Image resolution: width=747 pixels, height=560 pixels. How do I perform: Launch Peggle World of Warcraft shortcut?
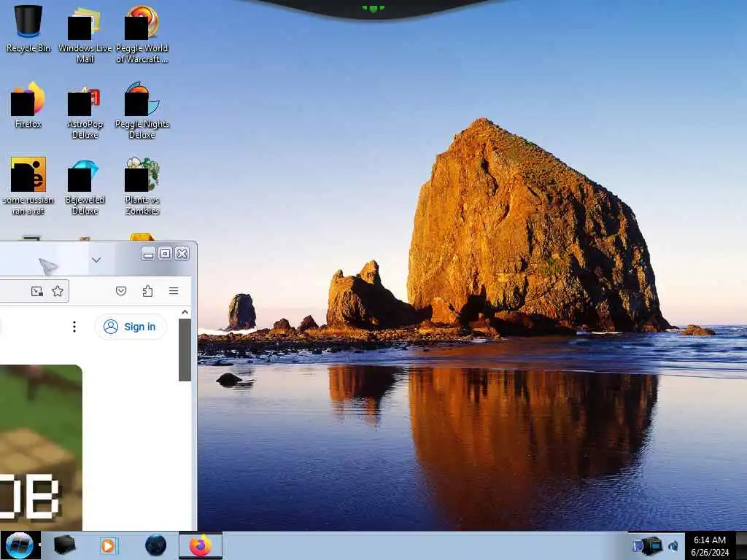coord(142,34)
